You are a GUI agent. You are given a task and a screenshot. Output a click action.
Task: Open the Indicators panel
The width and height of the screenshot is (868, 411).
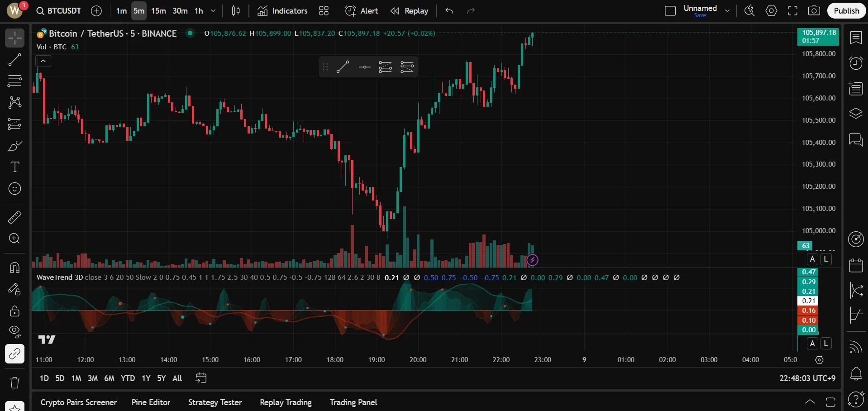click(x=282, y=11)
